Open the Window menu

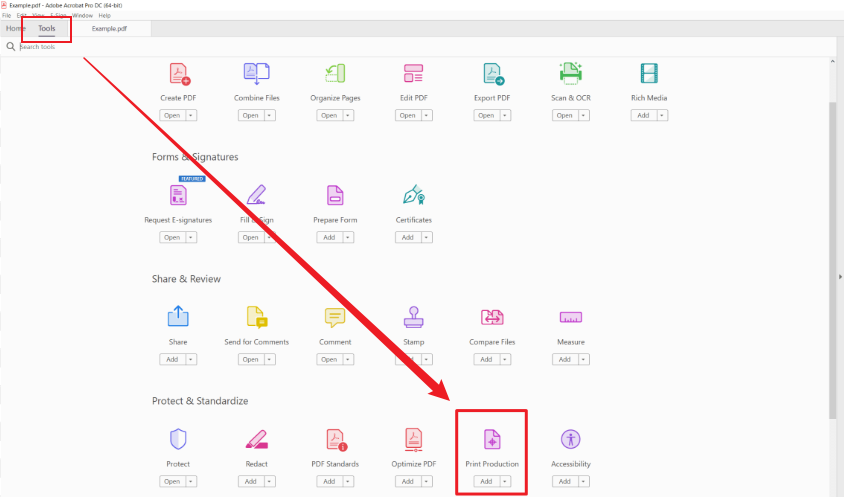click(82, 16)
